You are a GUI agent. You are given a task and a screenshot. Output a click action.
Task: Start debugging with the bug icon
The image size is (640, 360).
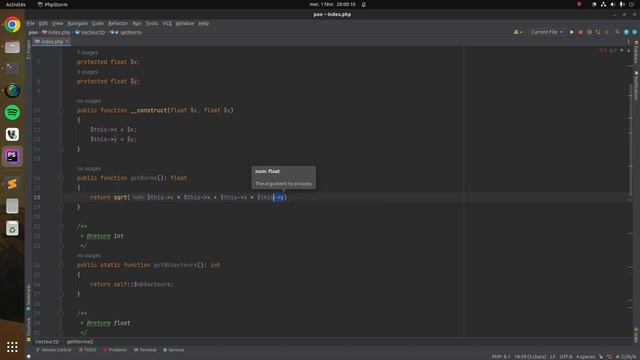tap(580, 32)
